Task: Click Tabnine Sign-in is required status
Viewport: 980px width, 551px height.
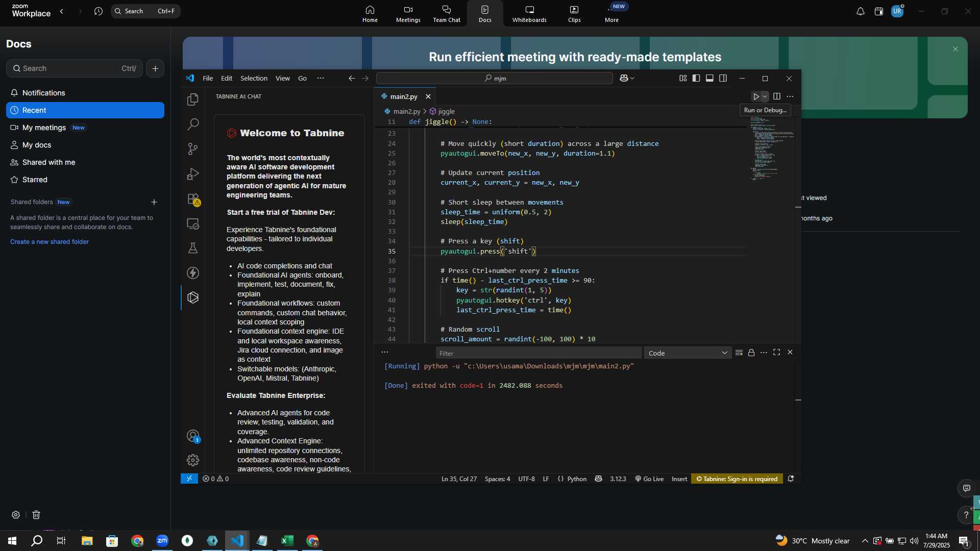Action: tap(737, 479)
